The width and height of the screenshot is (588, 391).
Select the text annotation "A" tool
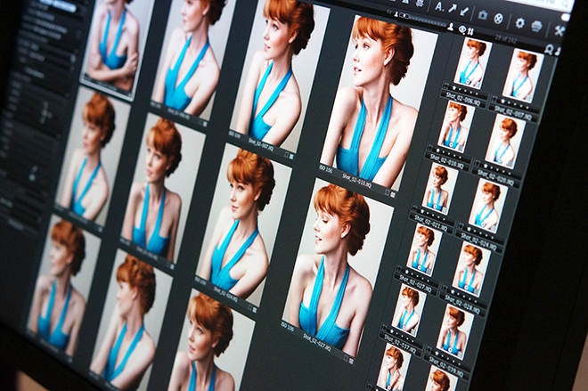(440, 6)
